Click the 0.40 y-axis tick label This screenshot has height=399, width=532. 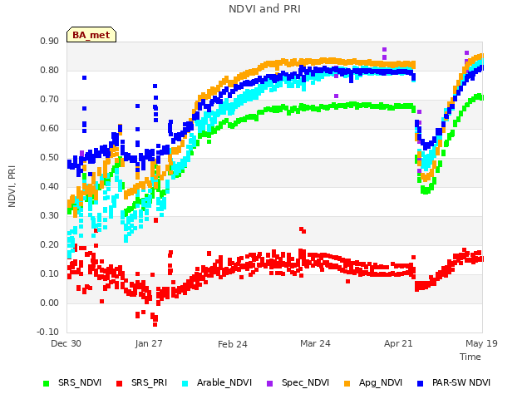pos(50,186)
